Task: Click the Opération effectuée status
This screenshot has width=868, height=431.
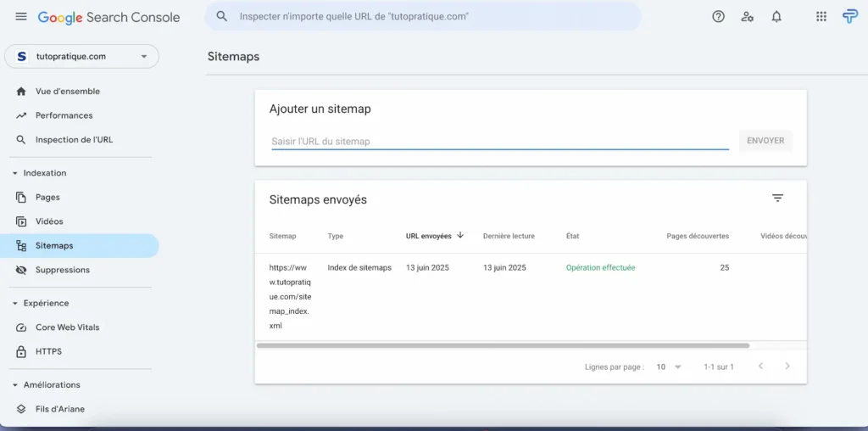Action: 601,267
